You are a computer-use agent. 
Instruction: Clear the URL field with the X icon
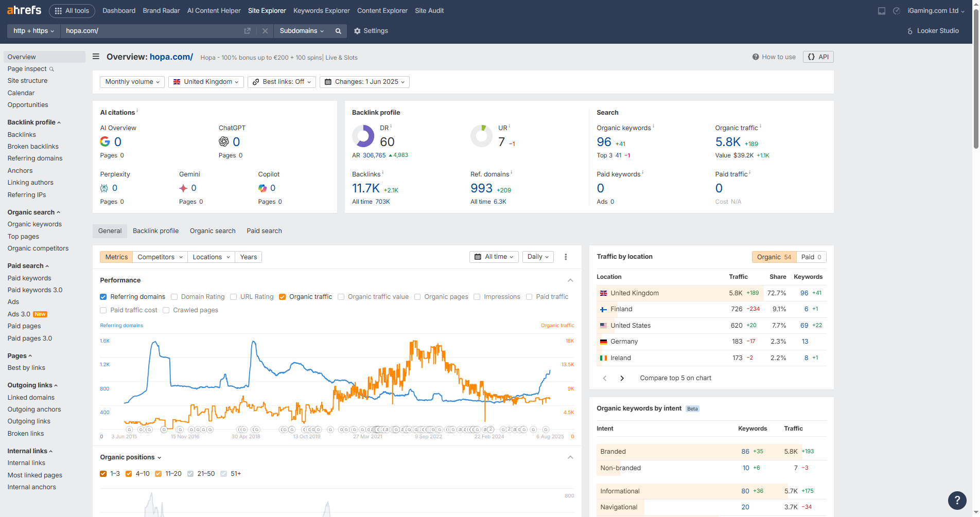tap(265, 31)
